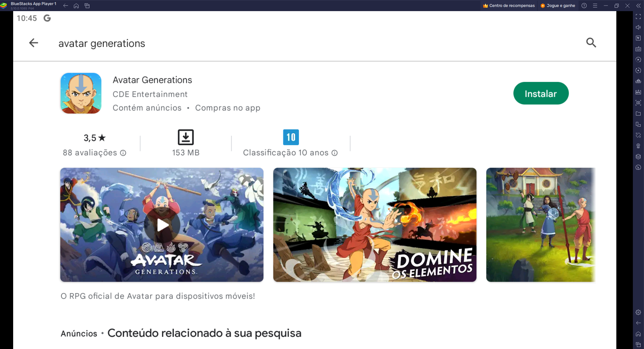Click the performance gauge sidebar icon
Screen dimensions: 644x349
pos(638,167)
